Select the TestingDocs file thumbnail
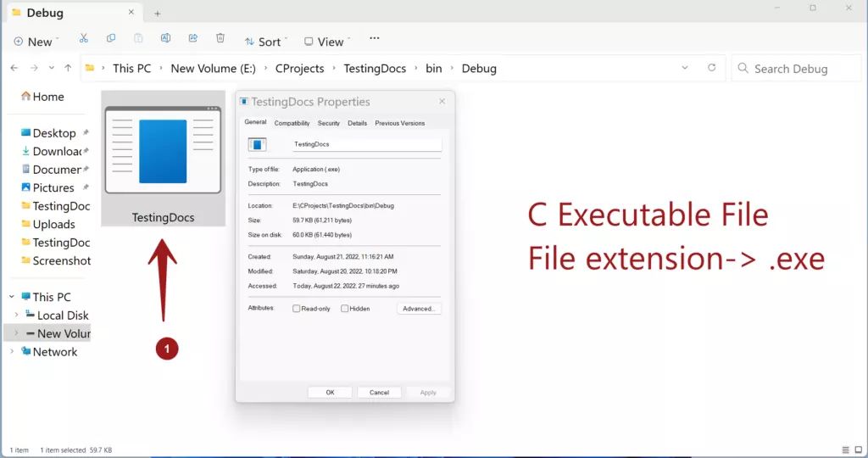Image resolution: width=868 pixels, height=458 pixels. click(x=164, y=159)
